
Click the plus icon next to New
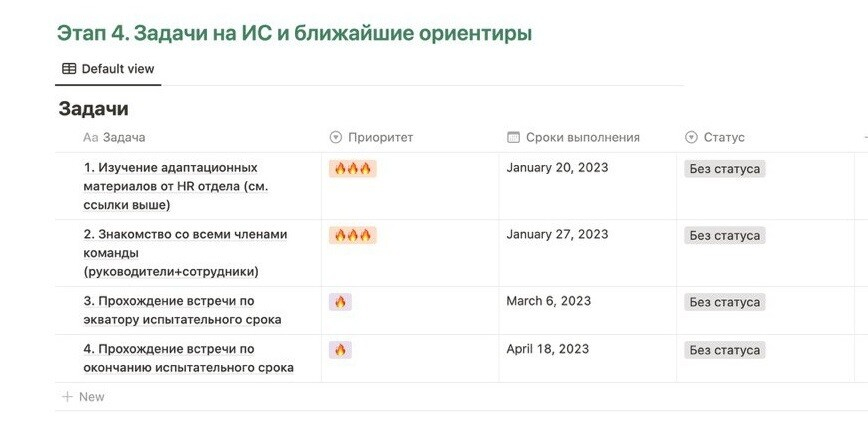(67, 397)
